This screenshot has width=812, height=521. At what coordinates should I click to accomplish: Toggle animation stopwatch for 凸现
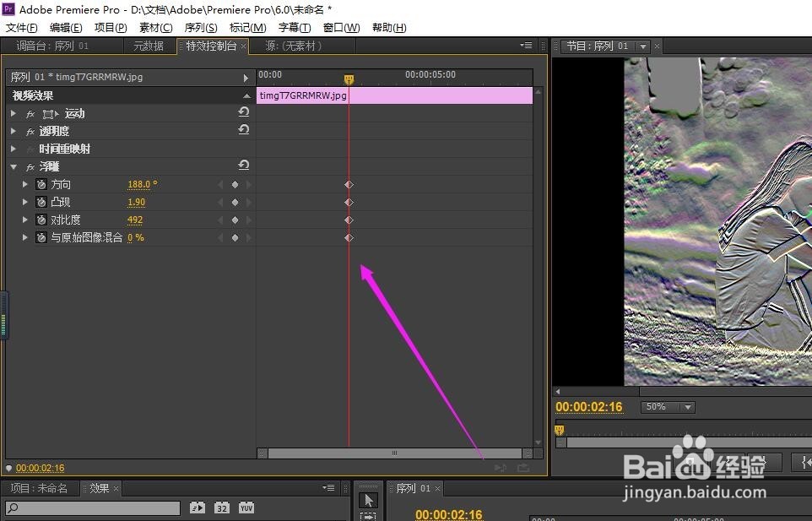[41, 202]
